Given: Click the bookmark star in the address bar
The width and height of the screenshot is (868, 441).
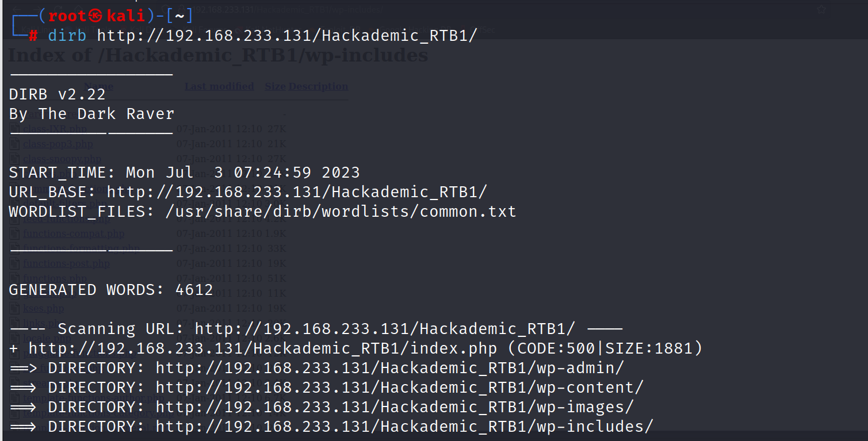Looking at the screenshot, I should 821,9.
